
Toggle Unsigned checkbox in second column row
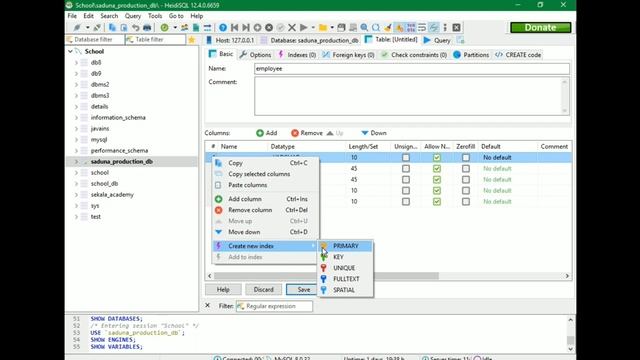pos(406,169)
